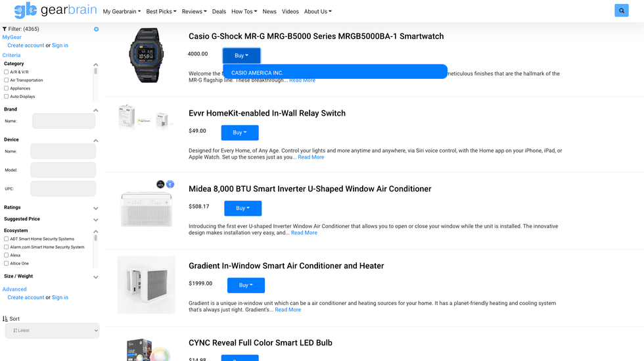Select CASIO AMERICA INC. from Buy menu
The image size is (644, 361).
pos(258,73)
